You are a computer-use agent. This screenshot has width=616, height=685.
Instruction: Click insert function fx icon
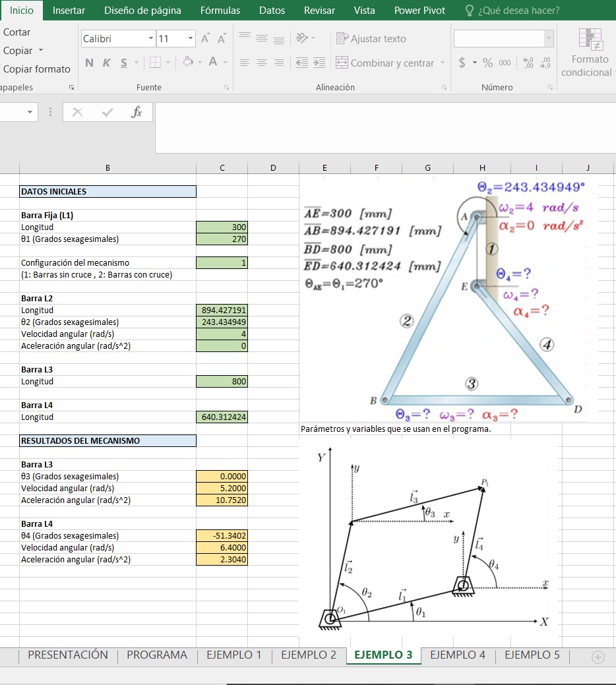pyautogui.click(x=137, y=112)
